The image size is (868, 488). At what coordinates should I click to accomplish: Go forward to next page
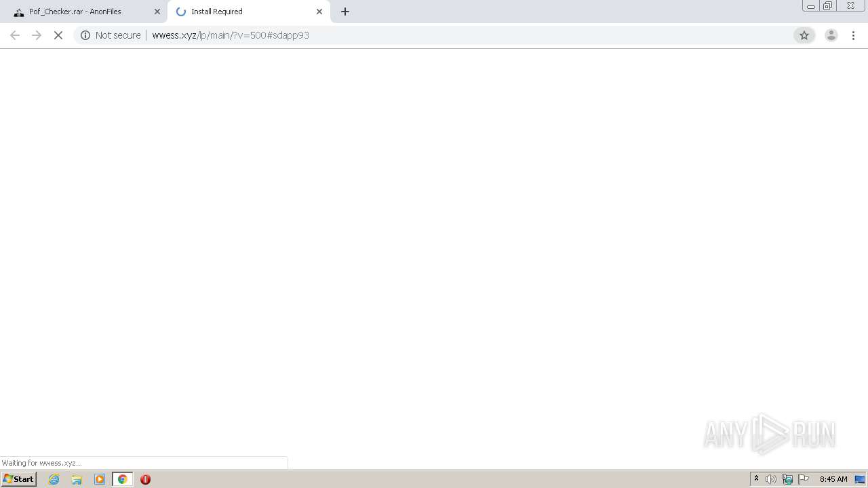point(37,35)
